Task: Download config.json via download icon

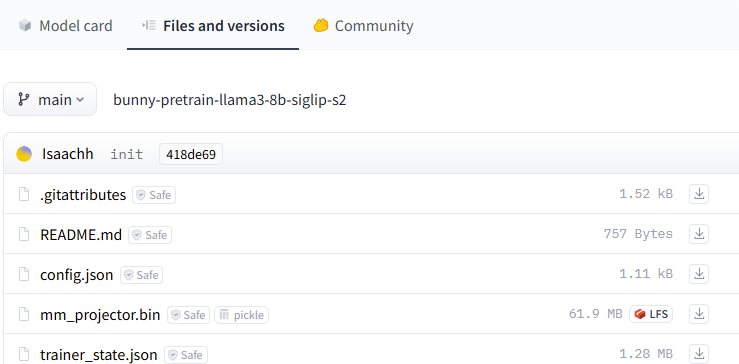Action: [x=699, y=273]
